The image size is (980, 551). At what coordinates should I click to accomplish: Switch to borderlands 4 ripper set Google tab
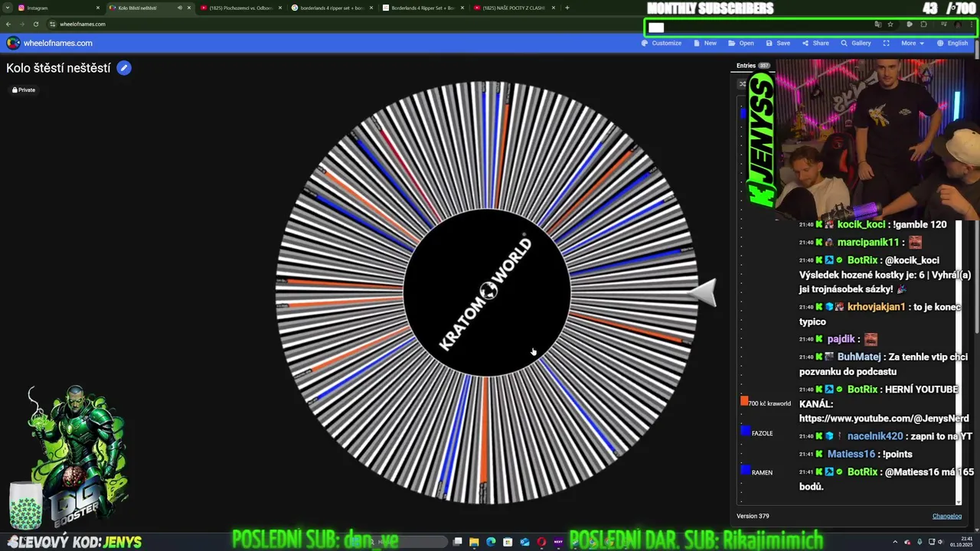tap(332, 8)
